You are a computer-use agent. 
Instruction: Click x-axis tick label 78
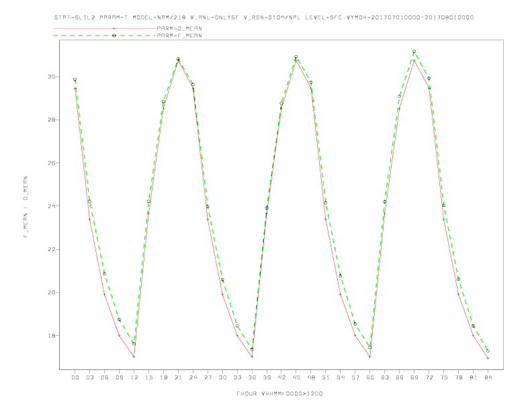tap(459, 377)
